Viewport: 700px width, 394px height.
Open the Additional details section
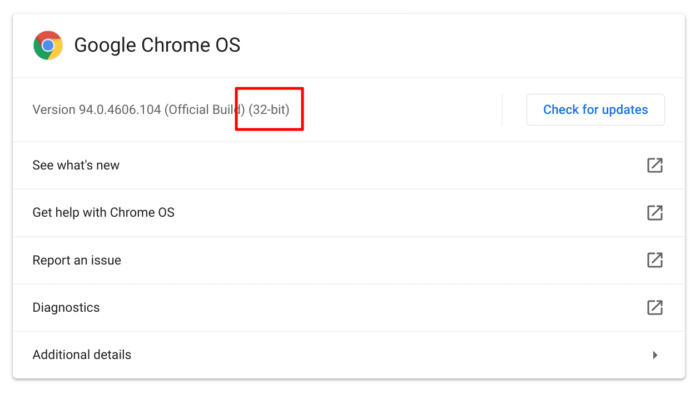[x=349, y=355]
